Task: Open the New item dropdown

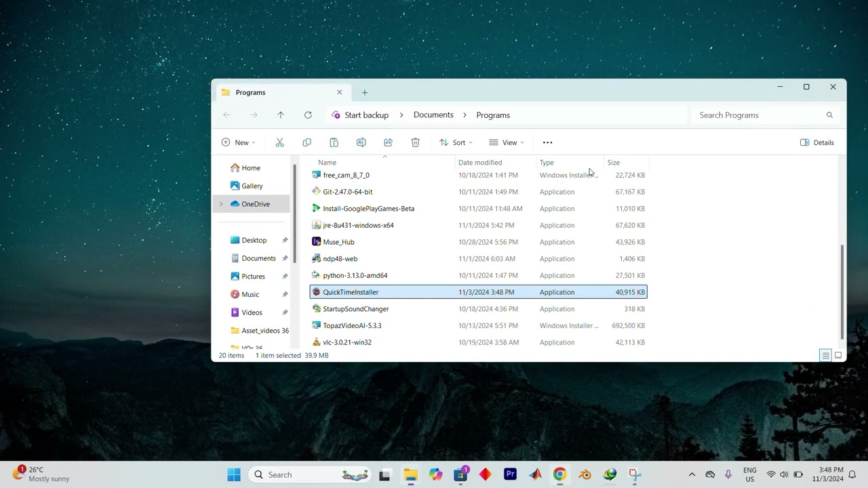Action: click(x=239, y=142)
